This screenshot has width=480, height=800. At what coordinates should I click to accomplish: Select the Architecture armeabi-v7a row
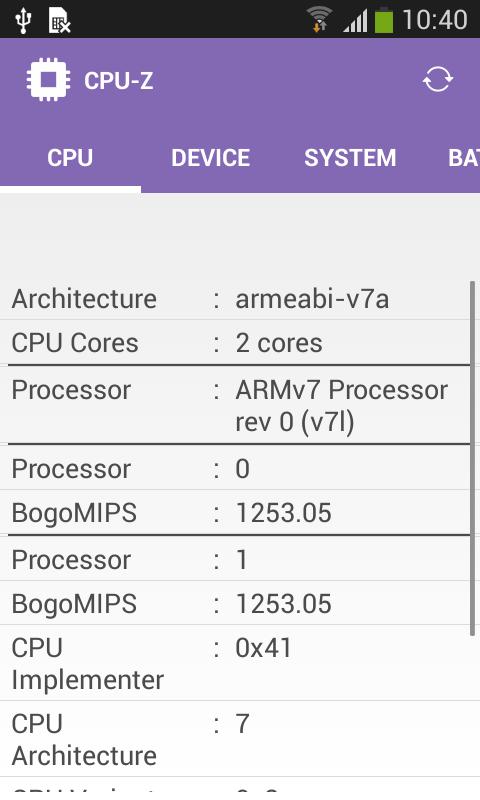tap(235, 298)
